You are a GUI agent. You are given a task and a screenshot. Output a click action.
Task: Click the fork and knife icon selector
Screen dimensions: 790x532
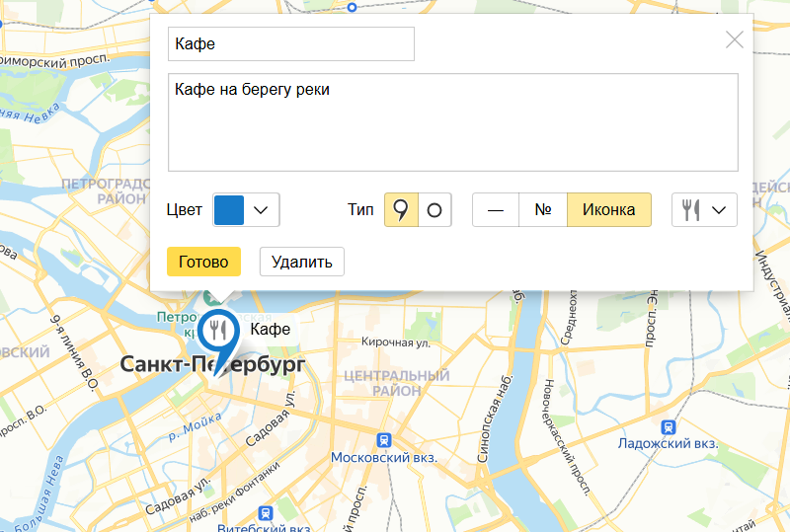[x=692, y=210]
